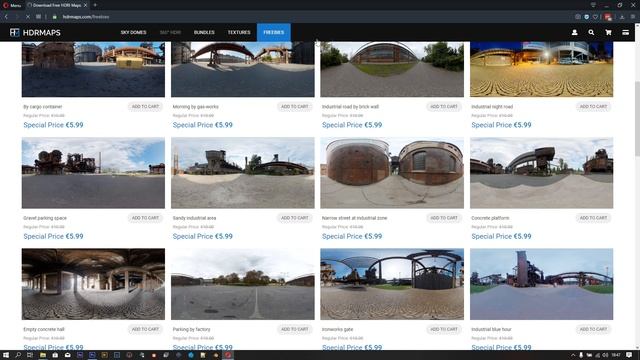Open the notification center icon

(629, 355)
